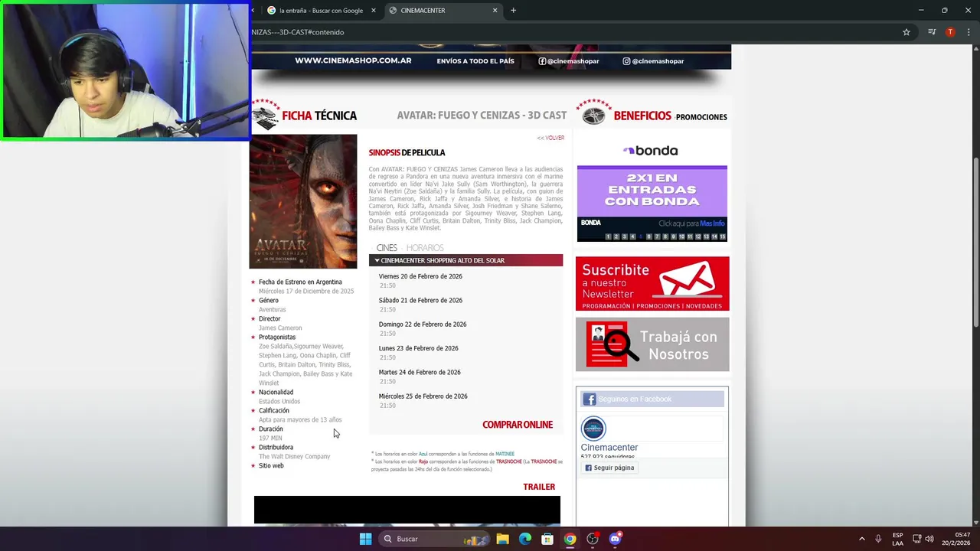
Task: Select the 21:50 showtime for Lunes 23 de Febrero
Action: point(387,357)
